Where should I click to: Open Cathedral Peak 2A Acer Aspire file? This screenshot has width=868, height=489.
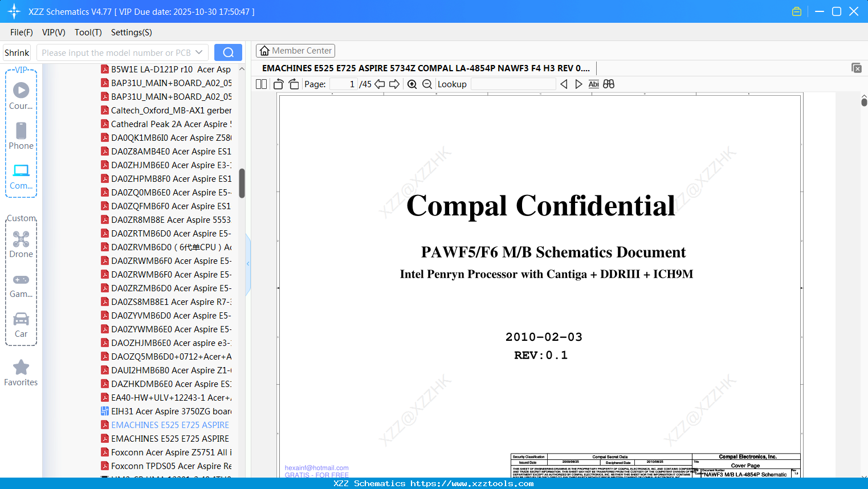point(166,124)
